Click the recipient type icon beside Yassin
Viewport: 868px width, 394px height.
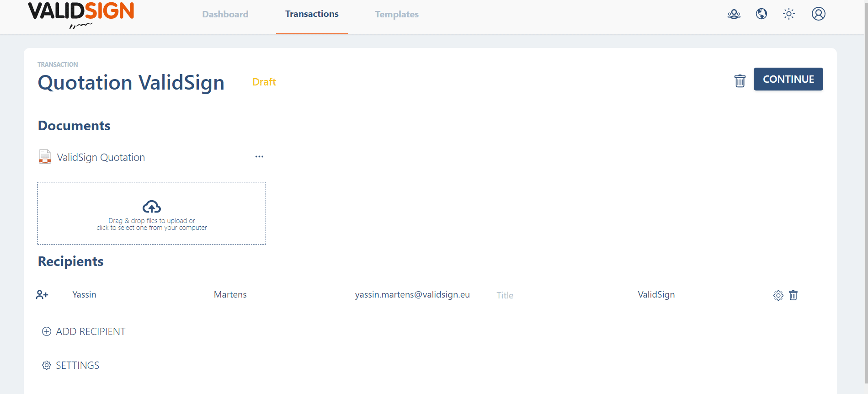pos(42,295)
